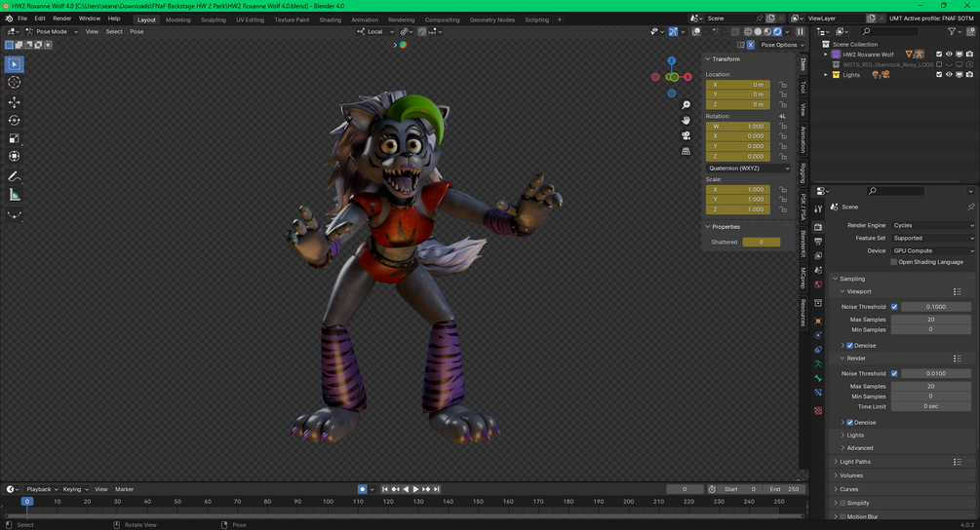Select the Cursor tool in the toolbar

pyautogui.click(x=15, y=83)
